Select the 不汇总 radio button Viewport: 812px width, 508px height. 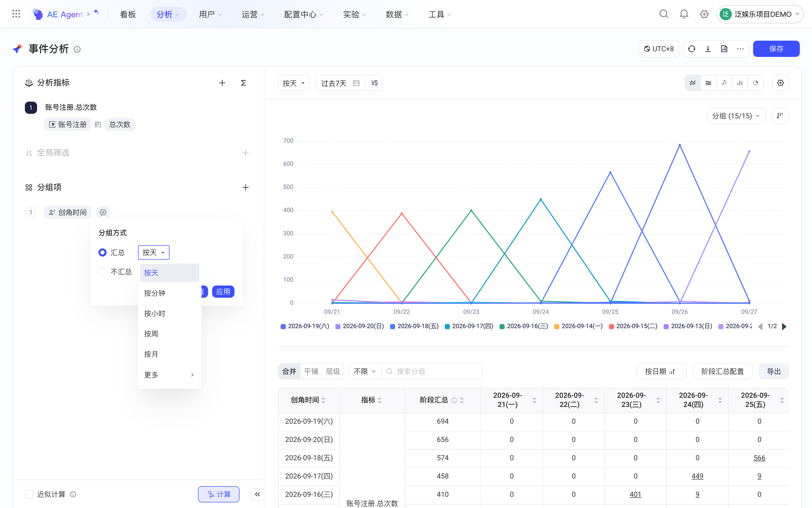click(x=102, y=272)
